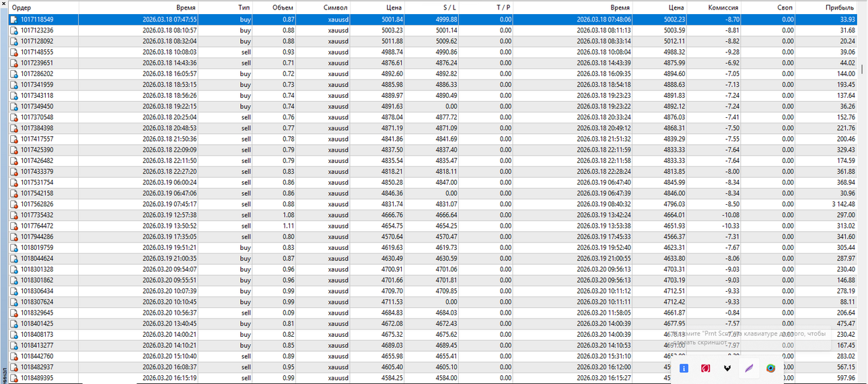Select order number 1018301862
Image resolution: width=868 pixels, height=384 pixels.
(x=37, y=280)
